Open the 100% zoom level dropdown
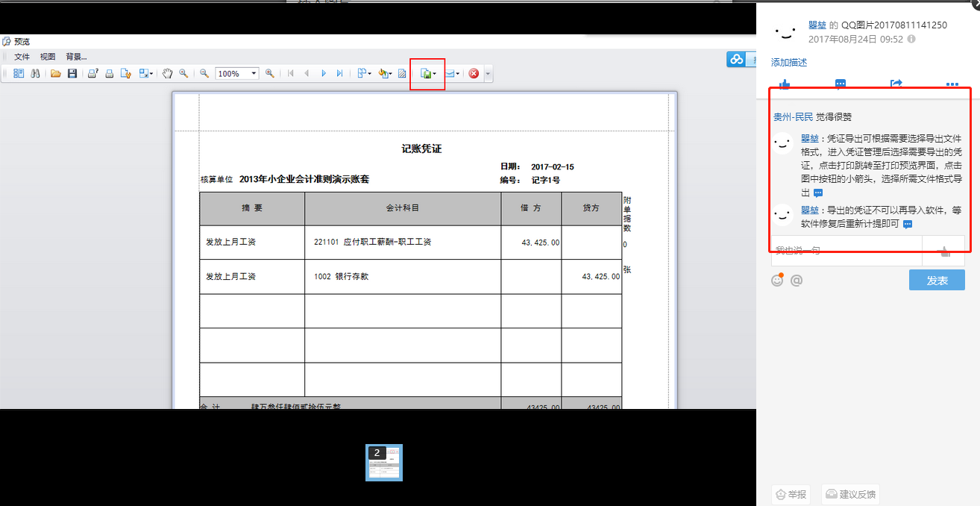Screen dimensions: 980x506 coord(254,74)
